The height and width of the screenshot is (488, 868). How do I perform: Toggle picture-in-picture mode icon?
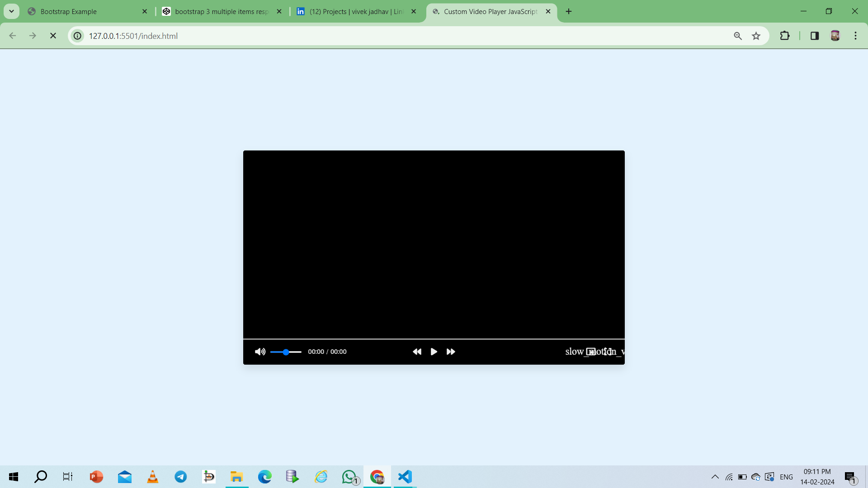click(x=591, y=352)
